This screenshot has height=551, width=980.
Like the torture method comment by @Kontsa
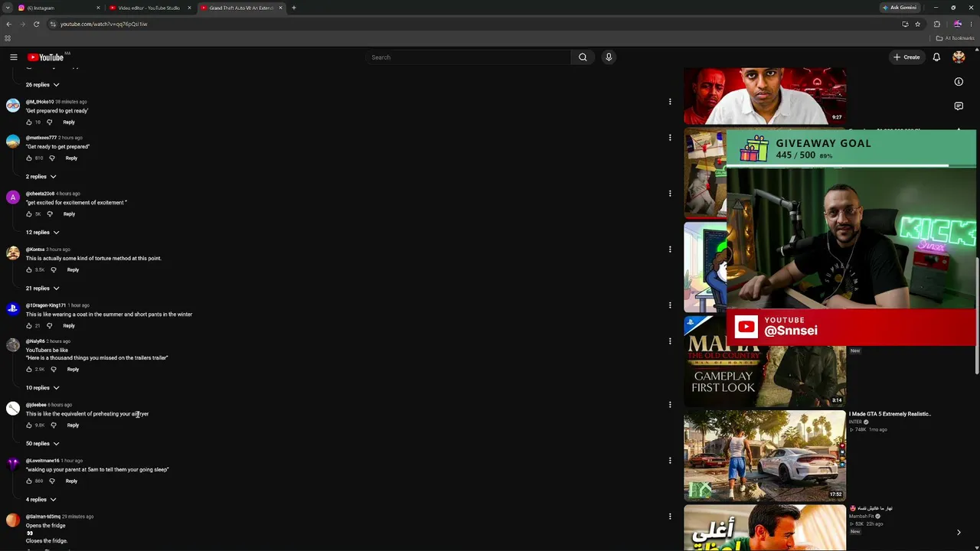(x=29, y=270)
